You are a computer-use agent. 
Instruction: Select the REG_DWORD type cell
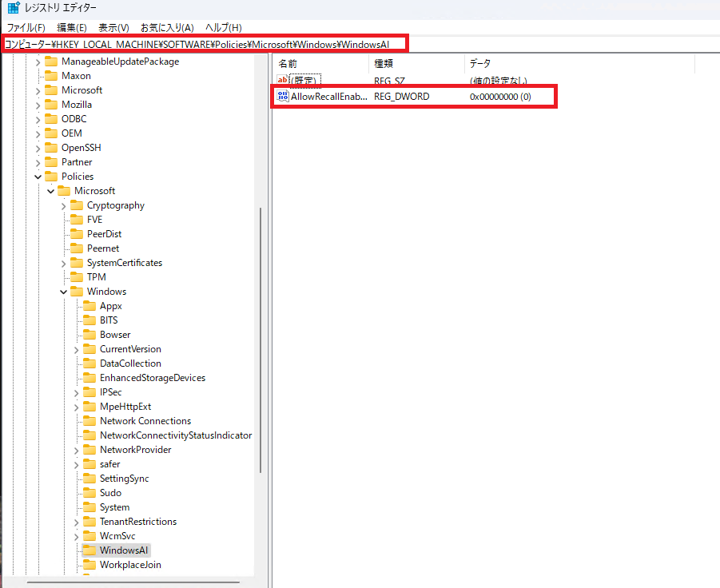[x=402, y=97]
